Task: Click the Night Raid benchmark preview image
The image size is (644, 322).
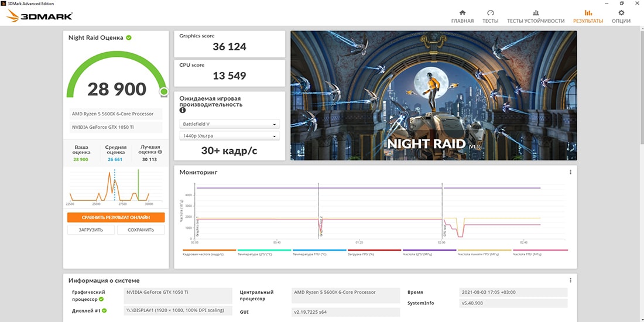Action: [x=433, y=95]
